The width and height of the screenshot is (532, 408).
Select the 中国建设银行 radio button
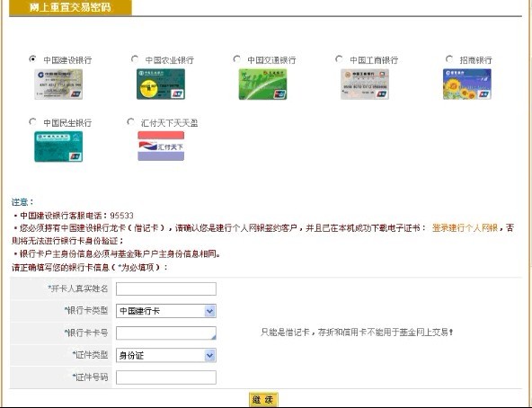[x=32, y=59]
